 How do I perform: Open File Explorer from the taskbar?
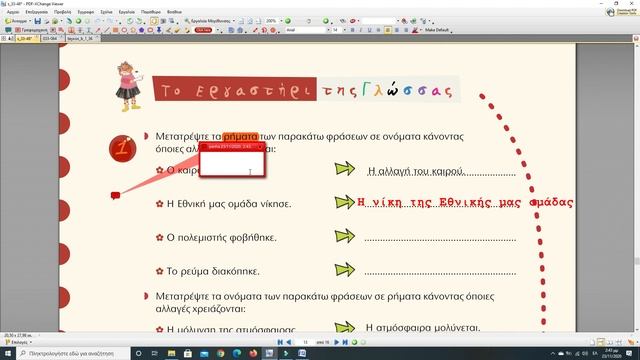click(171, 353)
